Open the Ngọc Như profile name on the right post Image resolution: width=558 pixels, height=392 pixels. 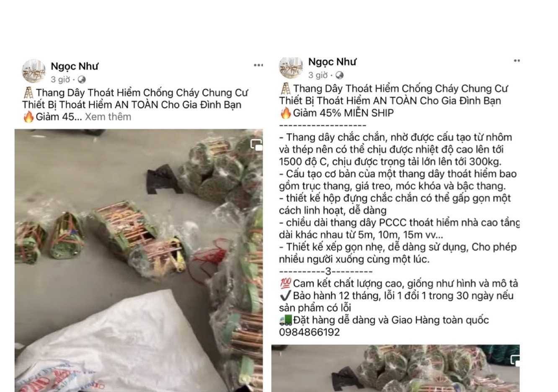[x=332, y=62]
